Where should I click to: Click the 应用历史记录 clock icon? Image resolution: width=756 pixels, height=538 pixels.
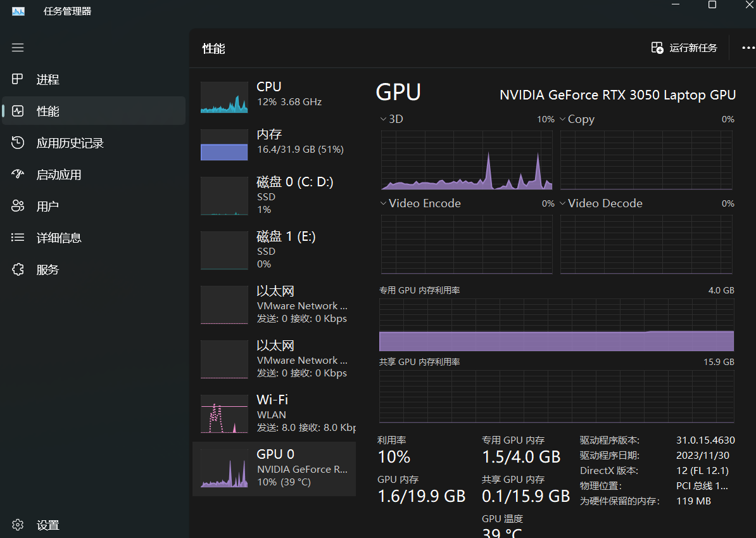(17, 143)
